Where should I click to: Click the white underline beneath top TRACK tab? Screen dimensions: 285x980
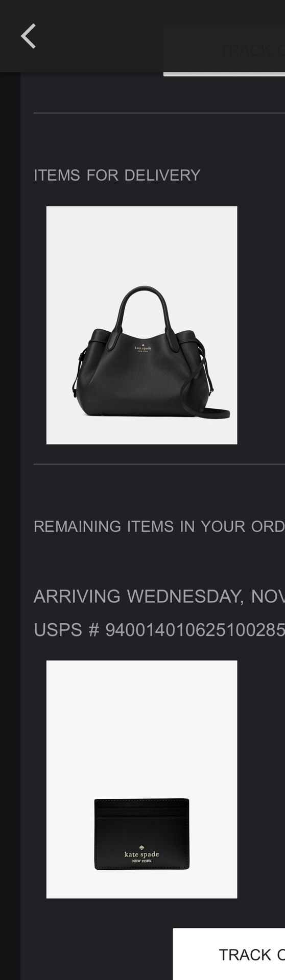tap(224, 74)
